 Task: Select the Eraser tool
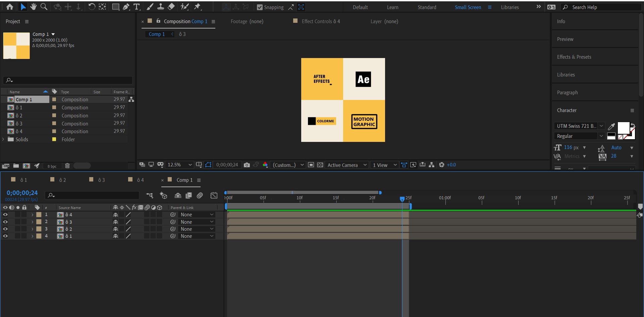pyautogui.click(x=171, y=7)
